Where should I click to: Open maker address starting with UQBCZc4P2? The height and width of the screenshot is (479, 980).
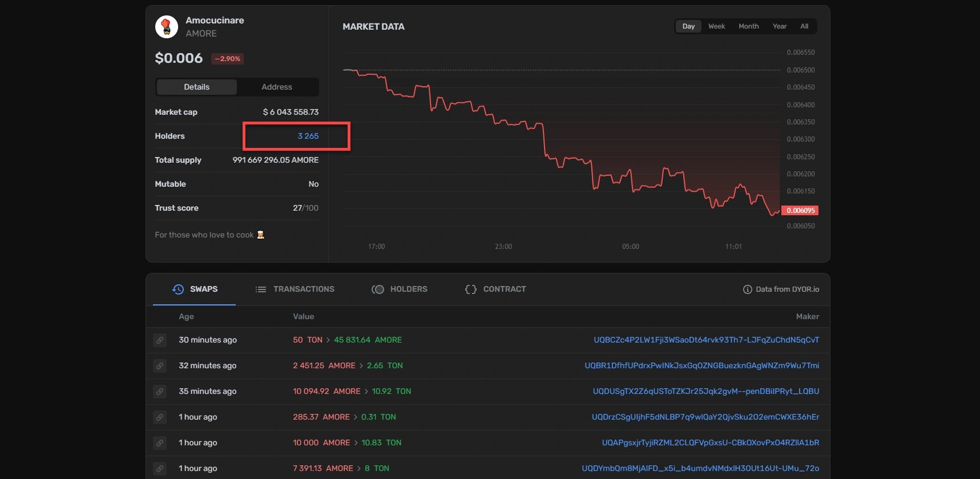706,340
